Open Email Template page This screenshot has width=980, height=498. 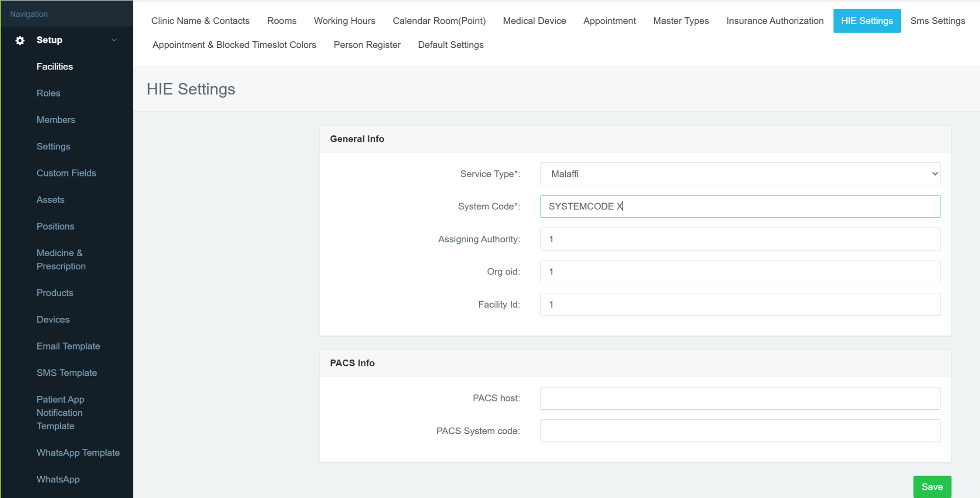click(x=68, y=346)
